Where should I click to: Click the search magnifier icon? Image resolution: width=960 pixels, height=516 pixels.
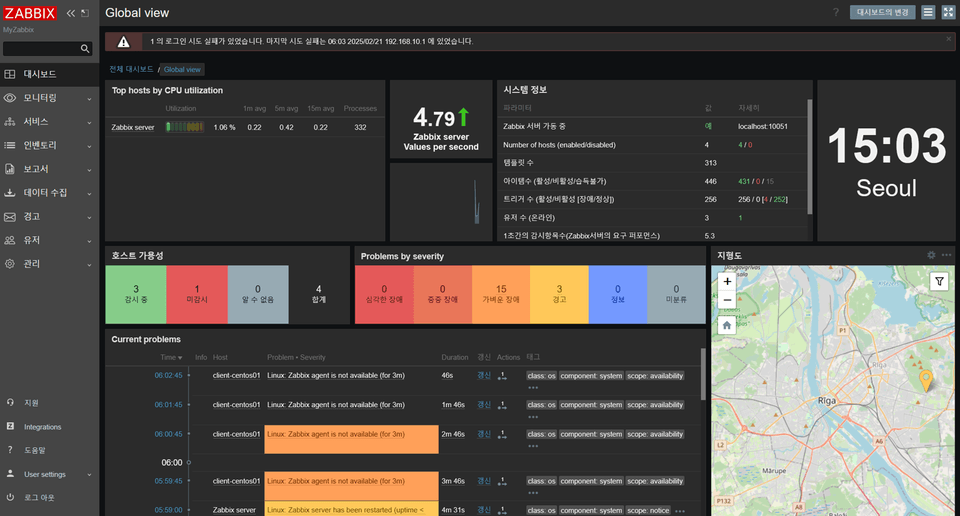(x=85, y=49)
